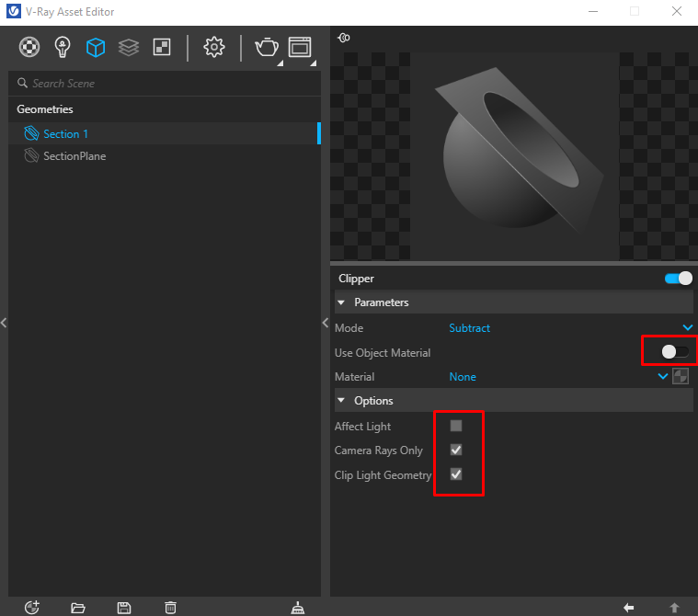Select the Geometry cube icon
Image resolution: width=698 pixels, height=616 pixels.
(96, 47)
